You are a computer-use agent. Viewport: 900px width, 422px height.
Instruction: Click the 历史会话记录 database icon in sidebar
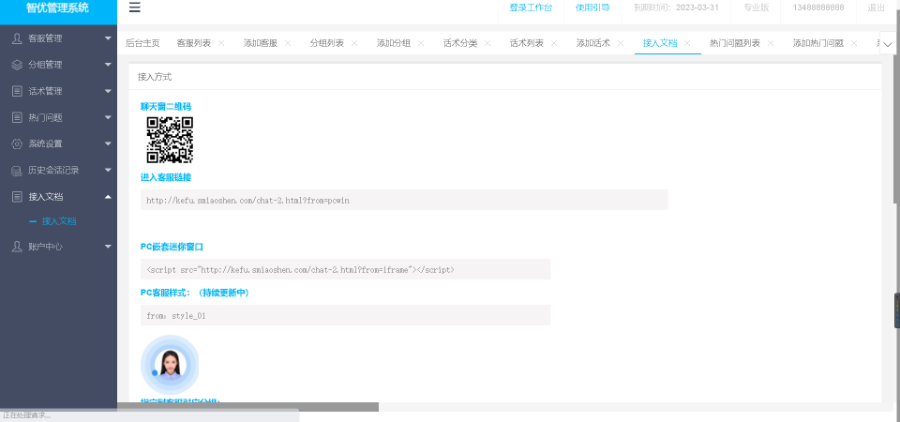17,171
